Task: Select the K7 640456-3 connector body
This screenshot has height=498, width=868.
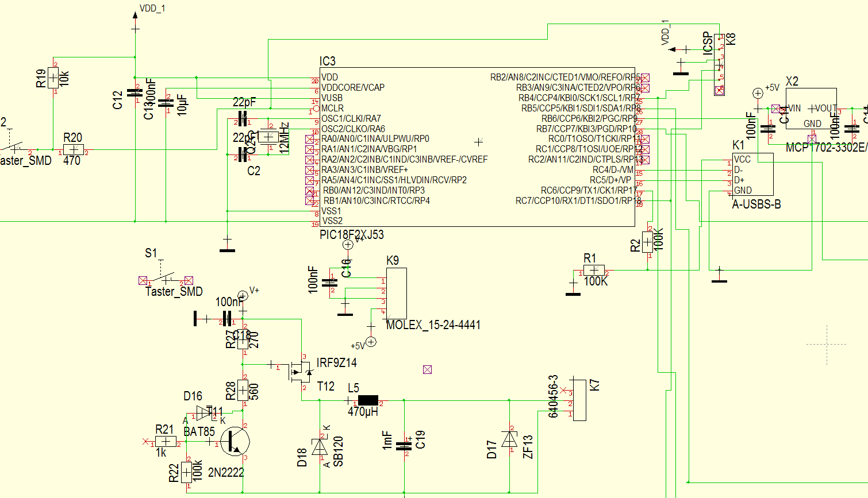Action: (x=579, y=400)
